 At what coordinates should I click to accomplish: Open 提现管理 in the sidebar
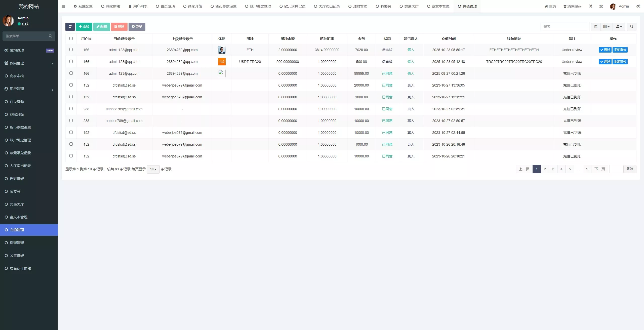(29, 243)
